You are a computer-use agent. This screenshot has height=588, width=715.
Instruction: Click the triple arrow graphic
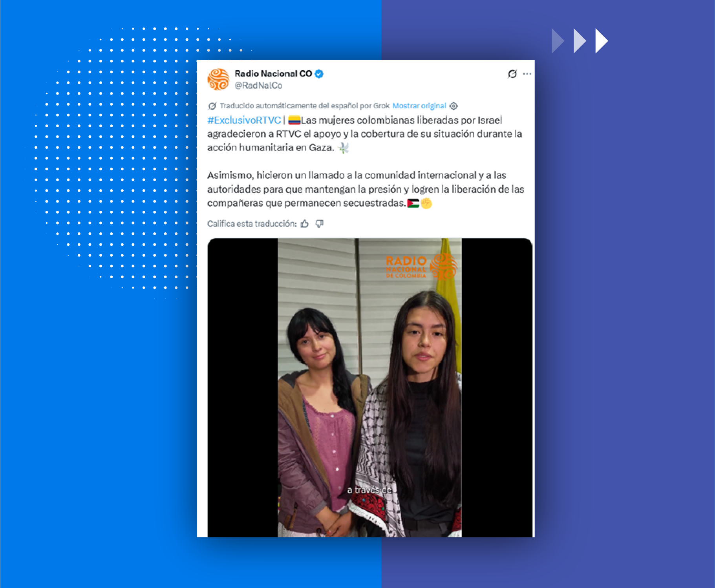(580, 41)
